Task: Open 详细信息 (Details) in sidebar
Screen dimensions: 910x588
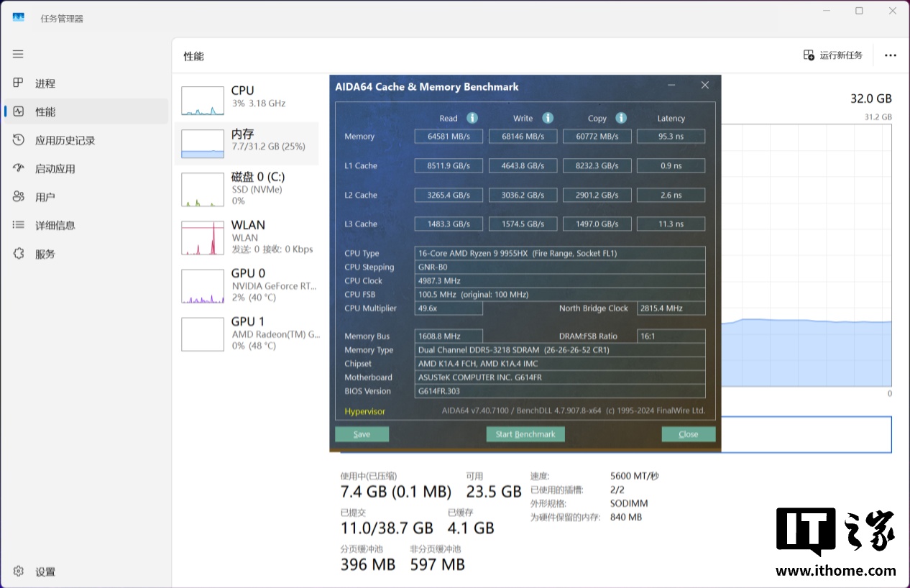Action: click(x=55, y=225)
